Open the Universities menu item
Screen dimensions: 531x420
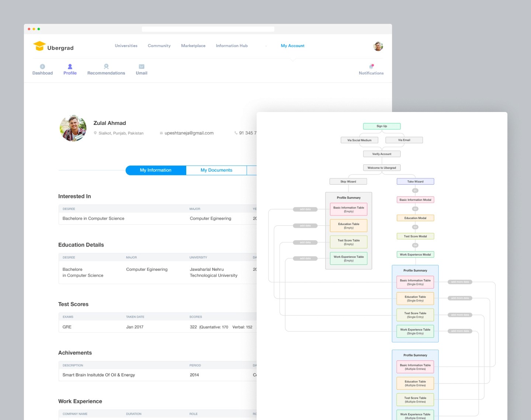126,46
